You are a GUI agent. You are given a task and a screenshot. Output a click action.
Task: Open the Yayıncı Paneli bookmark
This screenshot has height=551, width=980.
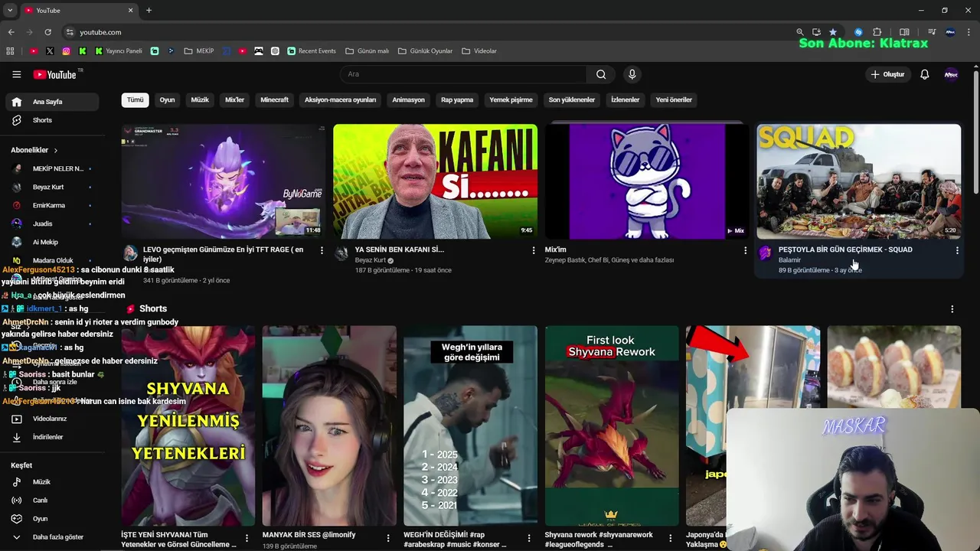click(119, 51)
